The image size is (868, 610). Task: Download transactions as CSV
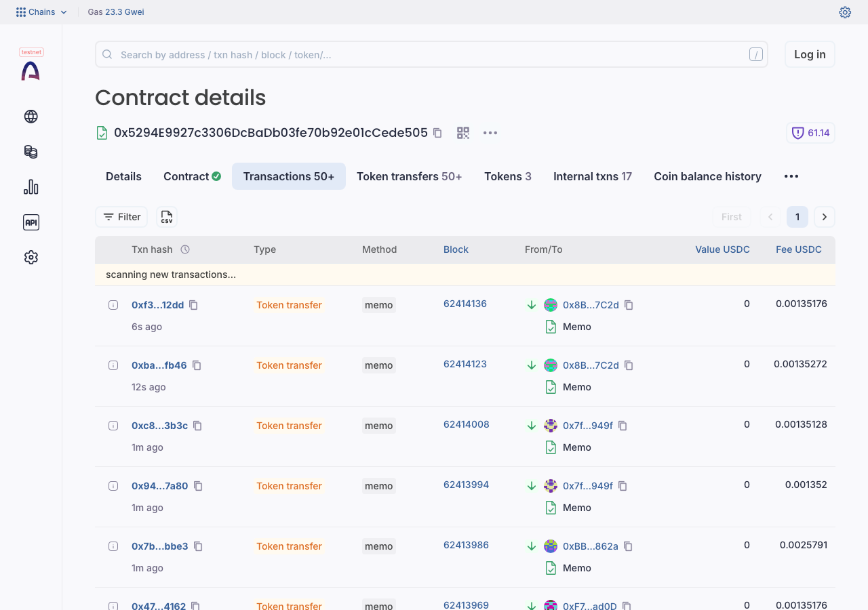(x=167, y=217)
